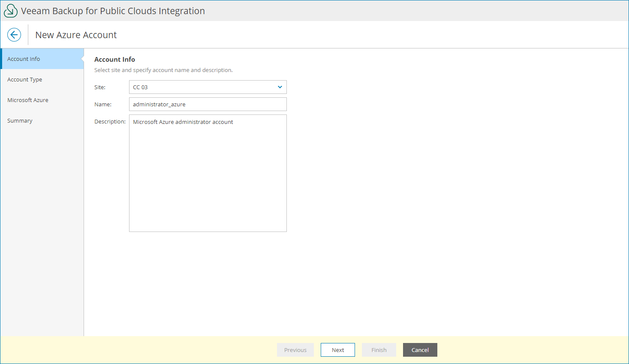Click the disabled Finish button
The image size is (629, 364).
[379, 349]
